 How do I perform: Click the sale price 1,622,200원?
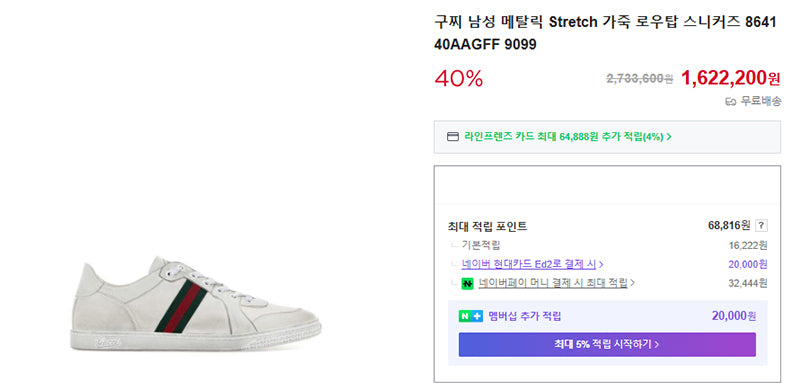[731, 79]
